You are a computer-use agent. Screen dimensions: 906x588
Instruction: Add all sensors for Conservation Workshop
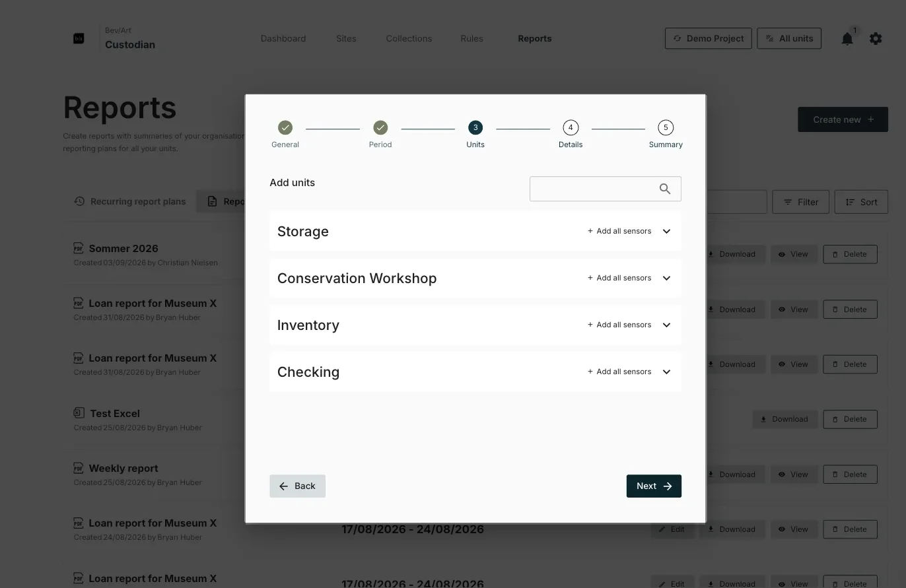point(619,278)
